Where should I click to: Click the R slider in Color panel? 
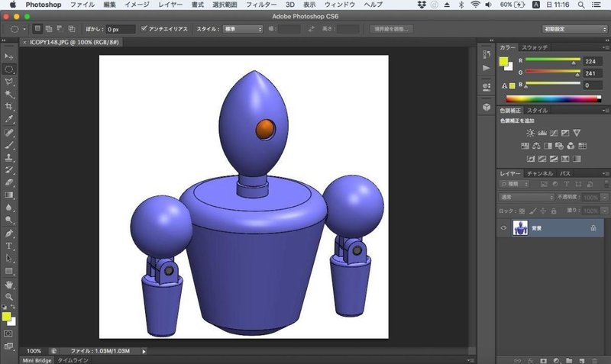[x=552, y=60]
